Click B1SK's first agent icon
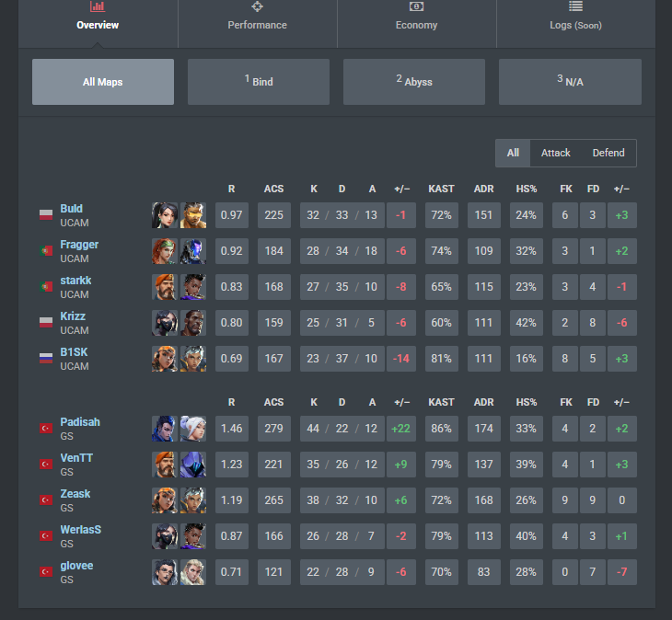 click(x=165, y=359)
